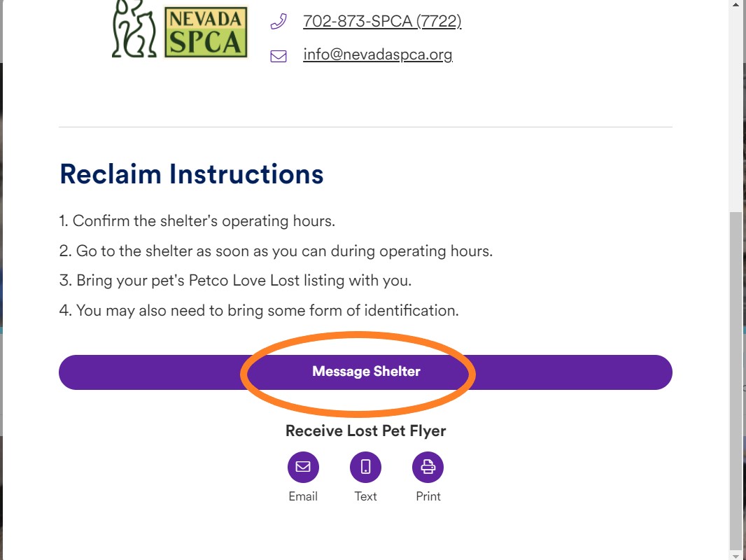Screen dimensions: 746x560
Task: Click instruction three about Petco Love Lost listing
Action: (235, 281)
